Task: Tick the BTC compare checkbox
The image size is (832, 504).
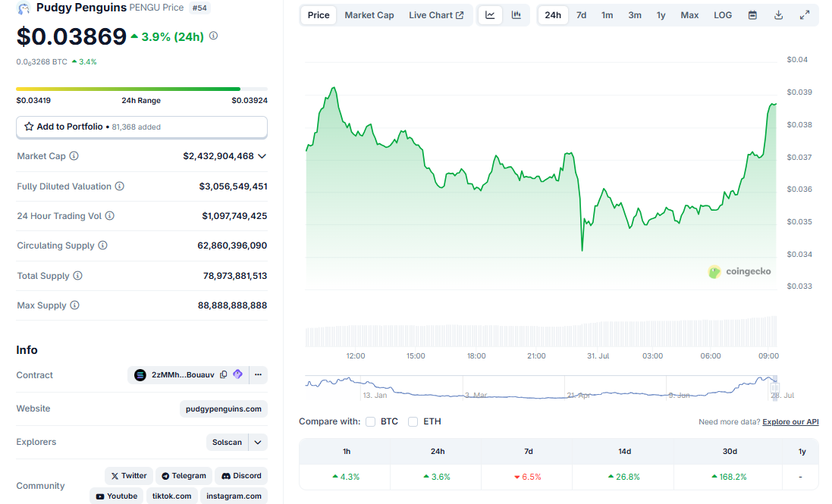Action: pos(370,422)
